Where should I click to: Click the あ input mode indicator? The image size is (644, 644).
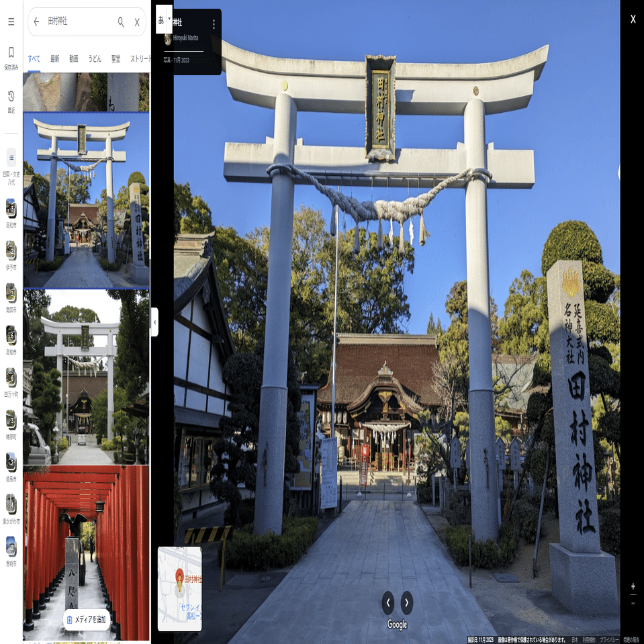[x=161, y=19]
